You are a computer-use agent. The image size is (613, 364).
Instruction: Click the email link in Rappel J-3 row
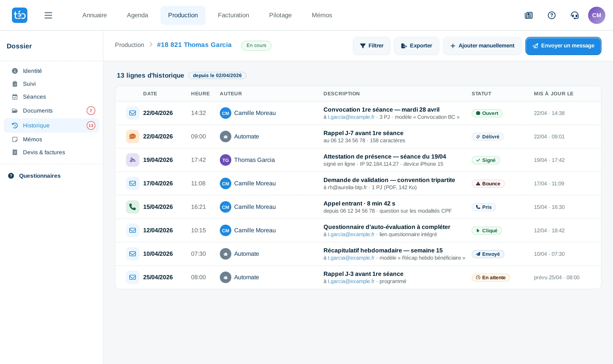click(351, 281)
